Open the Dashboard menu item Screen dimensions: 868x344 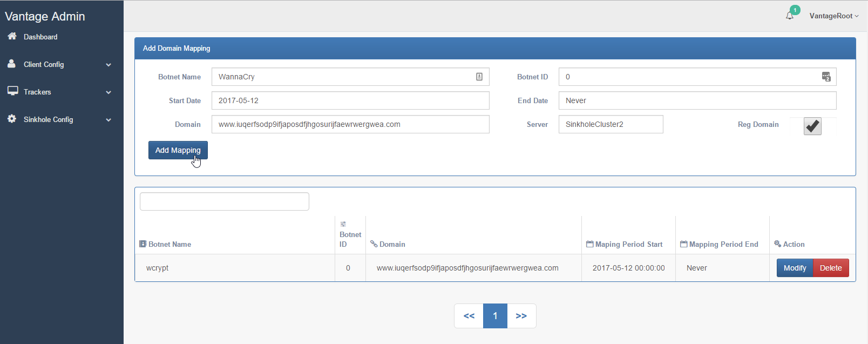[x=40, y=37]
